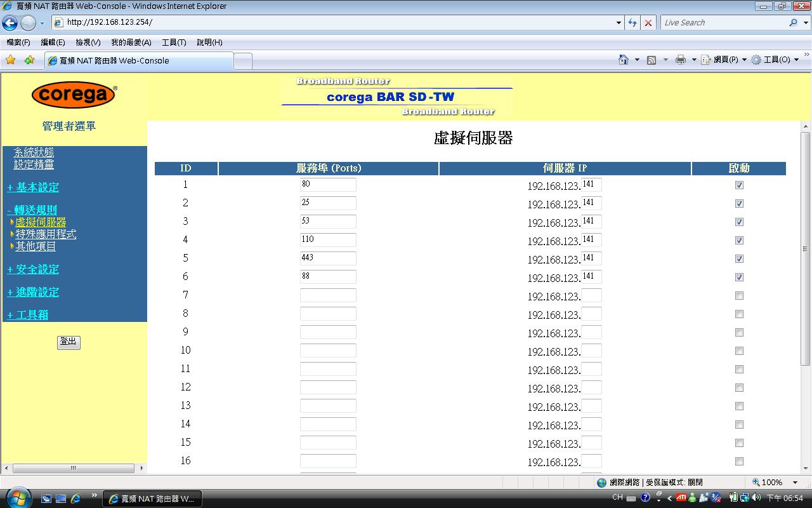Click the 登出 logout button

[69, 342]
